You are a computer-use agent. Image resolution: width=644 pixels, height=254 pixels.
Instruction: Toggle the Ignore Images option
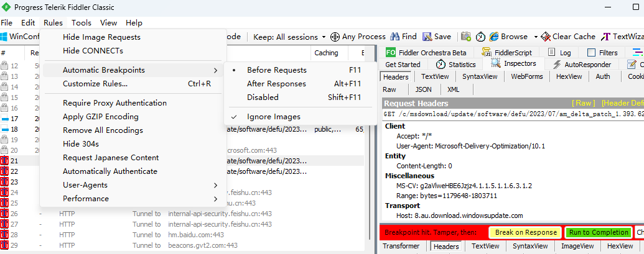pos(273,117)
